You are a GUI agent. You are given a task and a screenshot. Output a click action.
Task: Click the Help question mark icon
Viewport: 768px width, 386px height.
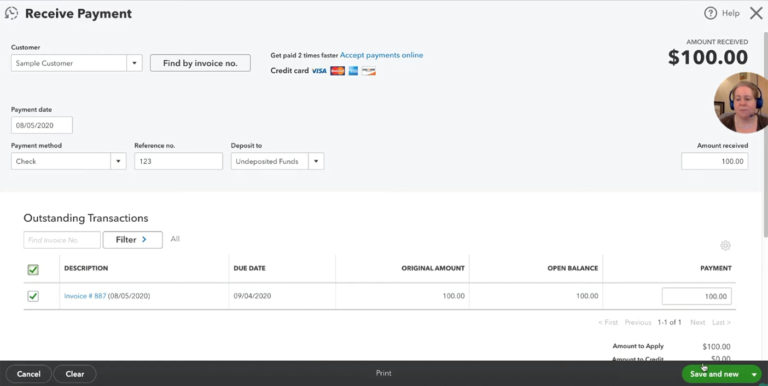click(710, 13)
